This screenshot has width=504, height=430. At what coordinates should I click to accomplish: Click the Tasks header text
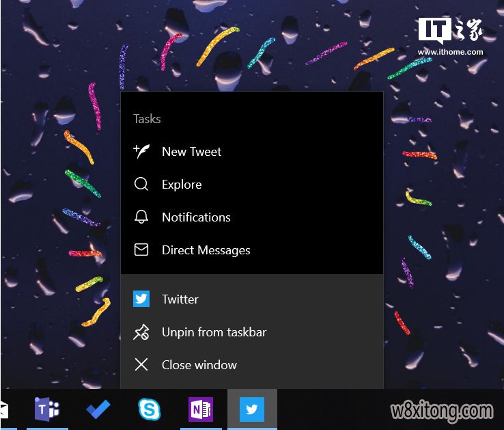(x=147, y=119)
